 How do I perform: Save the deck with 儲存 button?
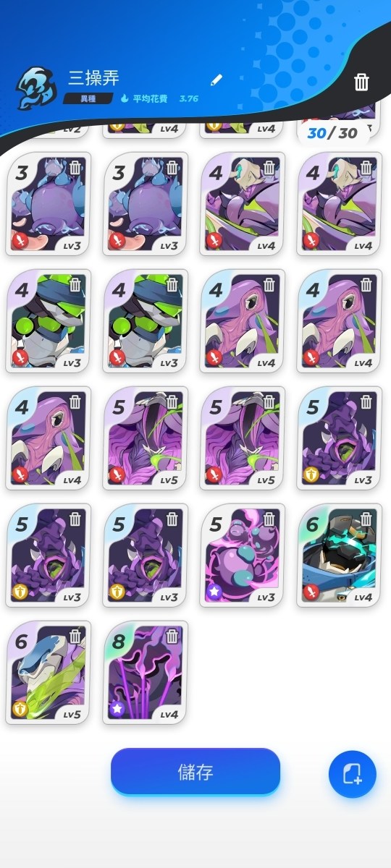pyautogui.click(x=195, y=771)
